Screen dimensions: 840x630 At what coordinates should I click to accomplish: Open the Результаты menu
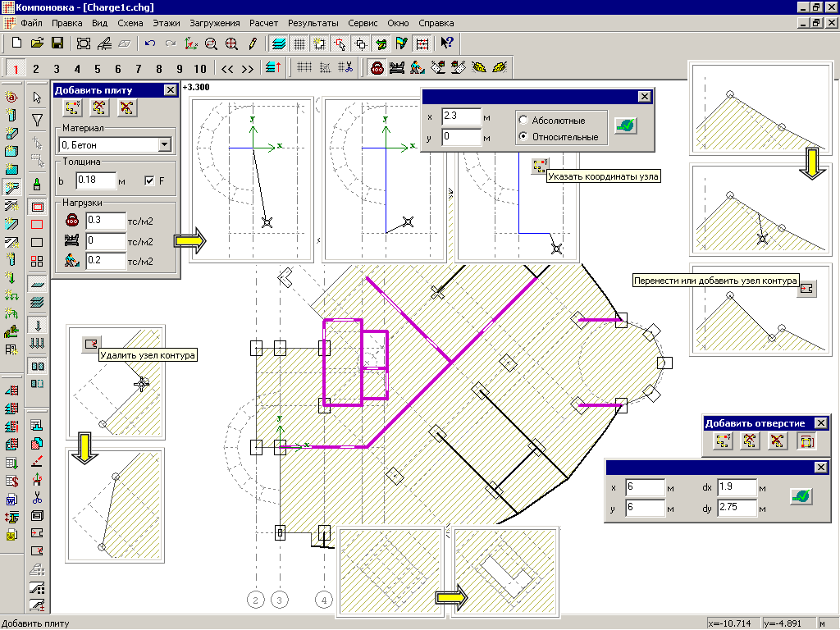point(313,23)
